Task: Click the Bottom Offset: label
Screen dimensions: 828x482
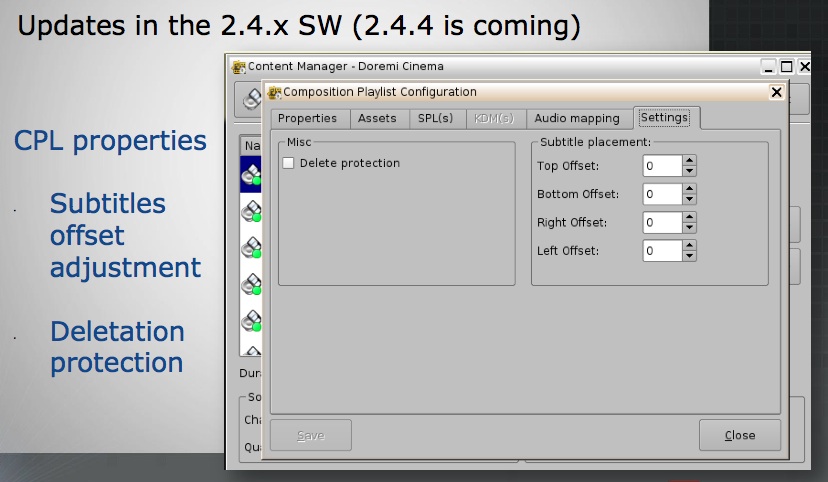Action: pyautogui.click(x=578, y=194)
